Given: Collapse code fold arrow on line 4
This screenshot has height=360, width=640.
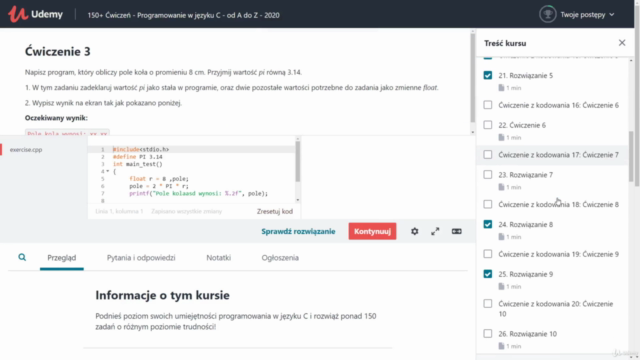Looking at the screenshot, I should [108, 171].
